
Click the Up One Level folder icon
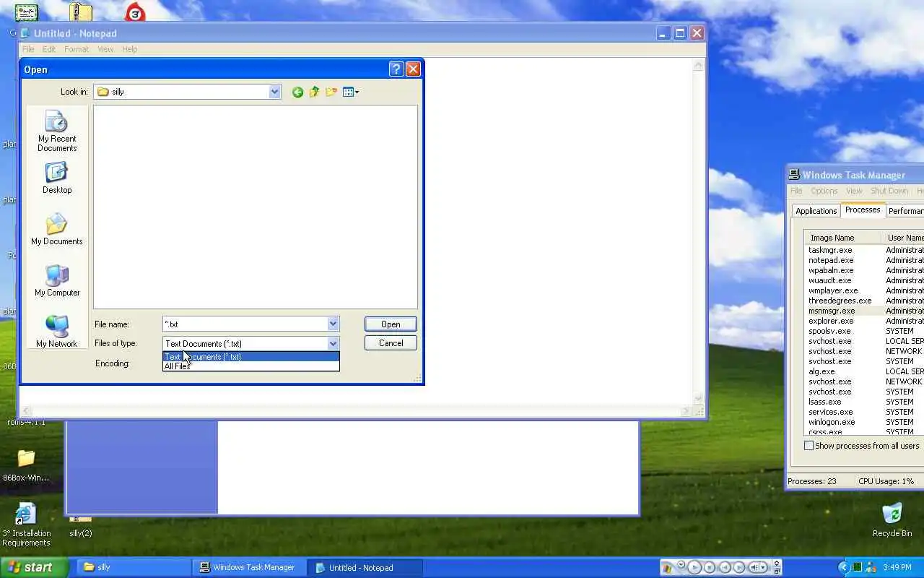coord(314,92)
